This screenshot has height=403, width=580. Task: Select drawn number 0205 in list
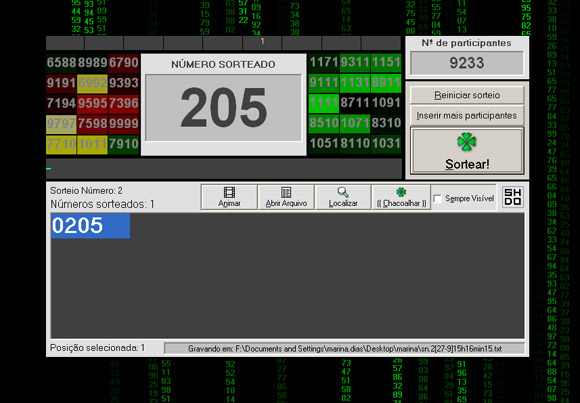coord(91,226)
